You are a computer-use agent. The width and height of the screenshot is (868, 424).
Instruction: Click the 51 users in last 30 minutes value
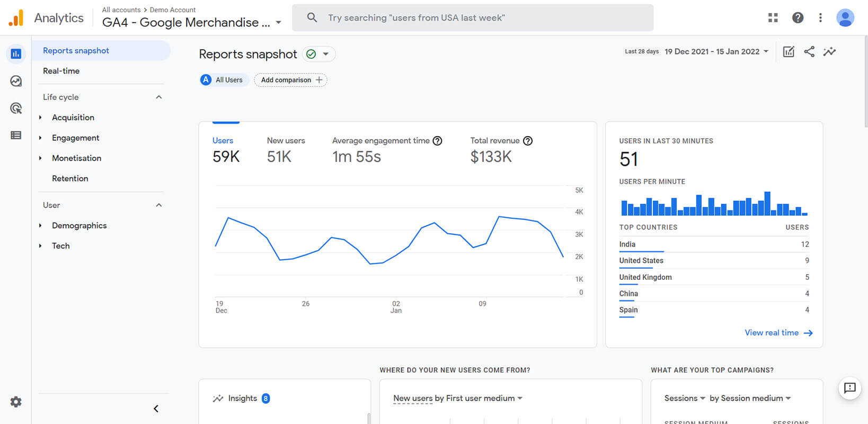coord(629,159)
